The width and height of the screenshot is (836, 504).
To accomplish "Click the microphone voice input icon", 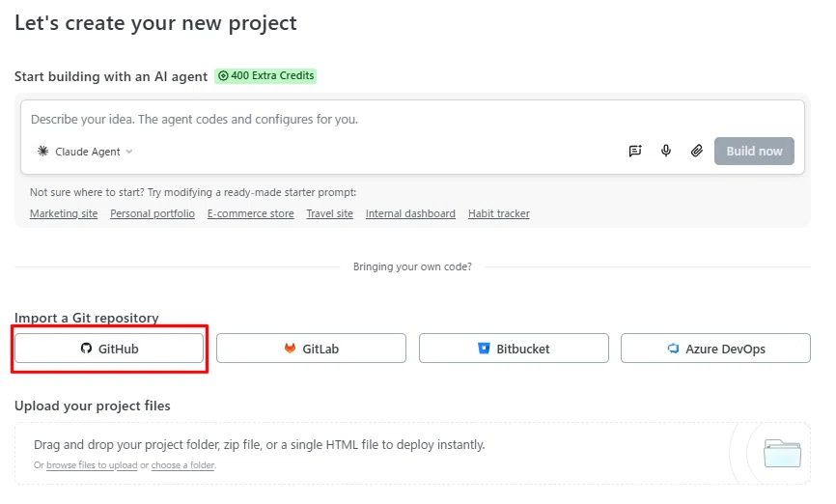I will [x=665, y=151].
